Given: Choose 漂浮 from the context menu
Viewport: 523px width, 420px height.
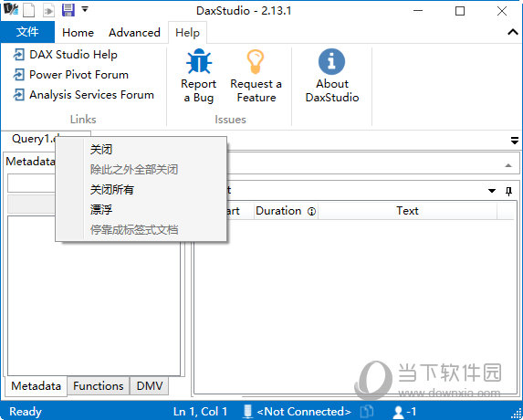Looking at the screenshot, I should point(141,209).
